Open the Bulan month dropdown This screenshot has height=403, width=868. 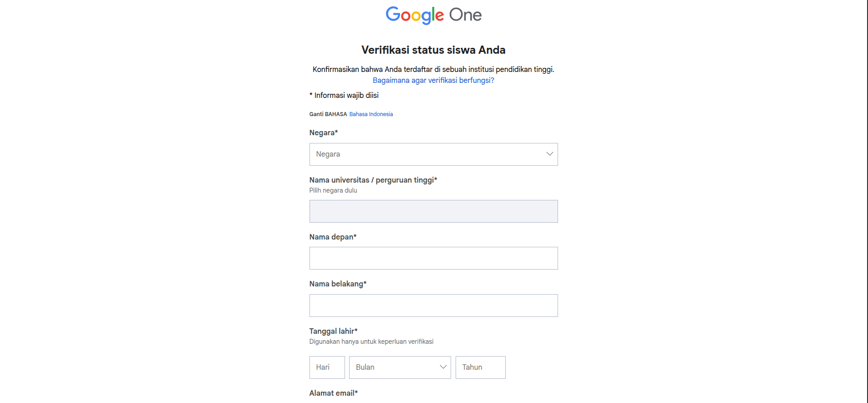400,367
